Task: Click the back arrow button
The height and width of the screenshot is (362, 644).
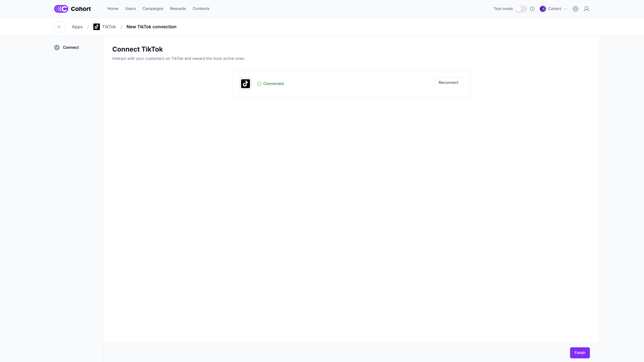Action: click(x=59, y=27)
